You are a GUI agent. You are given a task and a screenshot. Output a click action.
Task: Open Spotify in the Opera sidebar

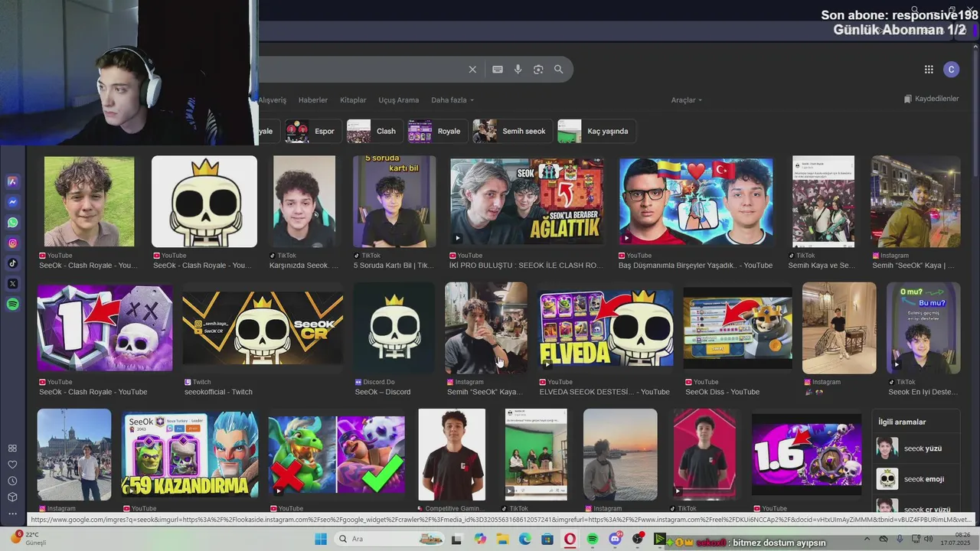click(x=13, y=305)
